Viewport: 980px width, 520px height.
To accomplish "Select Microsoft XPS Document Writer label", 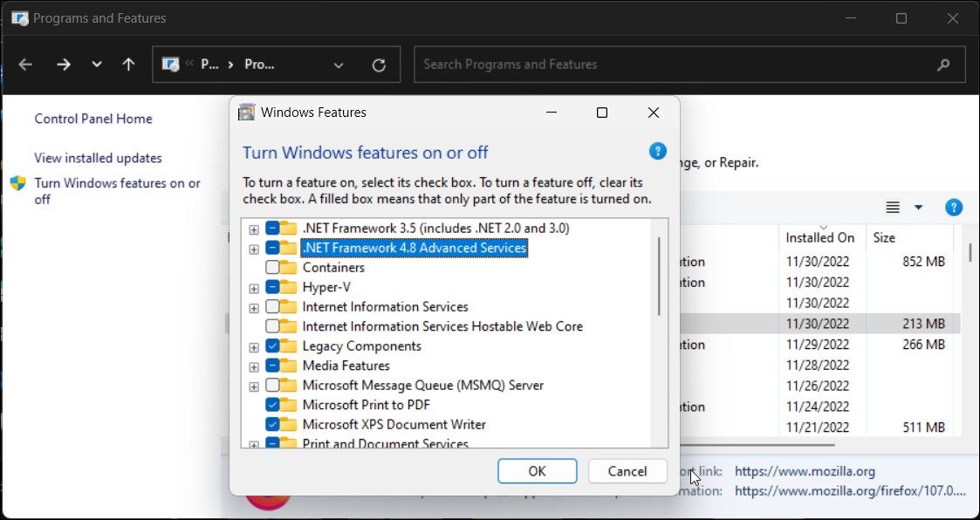I will point(394,424).
